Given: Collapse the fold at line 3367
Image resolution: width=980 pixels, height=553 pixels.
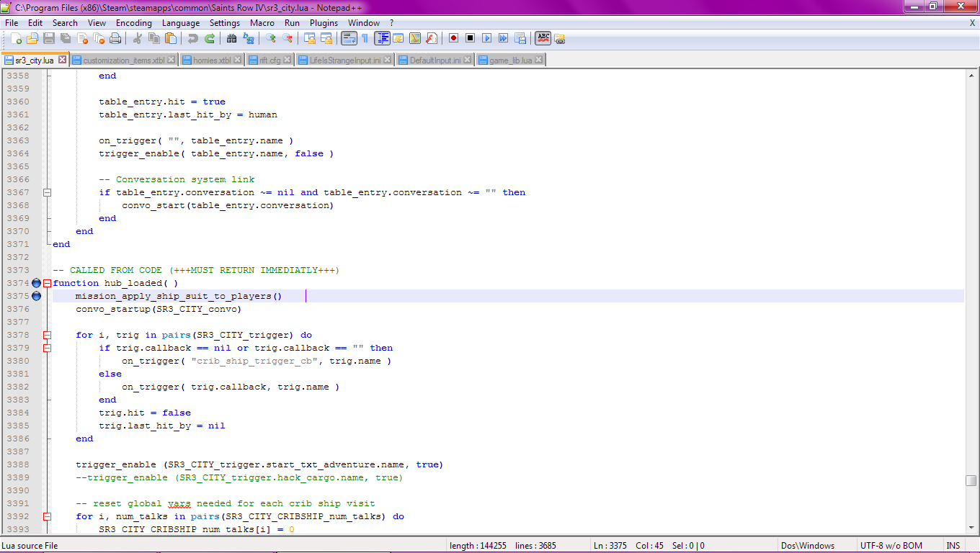Looking at the screenshot, I should click(48, 192).
